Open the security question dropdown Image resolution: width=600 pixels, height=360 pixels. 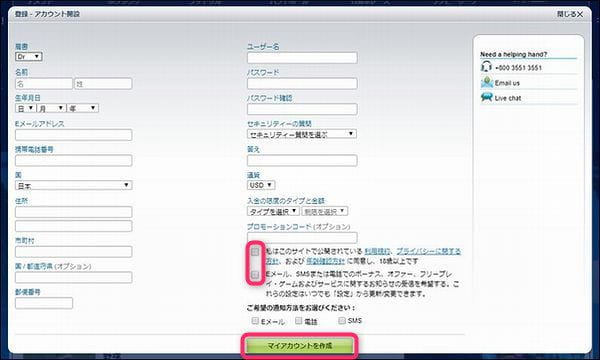302,134
